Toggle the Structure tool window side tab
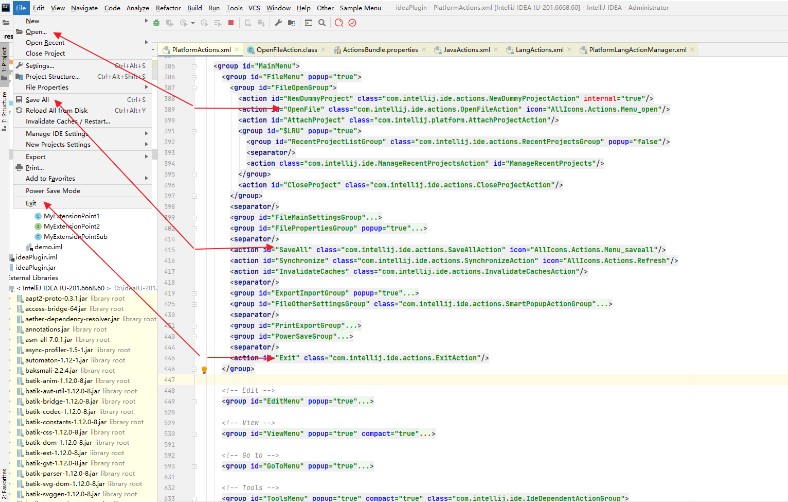 4,112
